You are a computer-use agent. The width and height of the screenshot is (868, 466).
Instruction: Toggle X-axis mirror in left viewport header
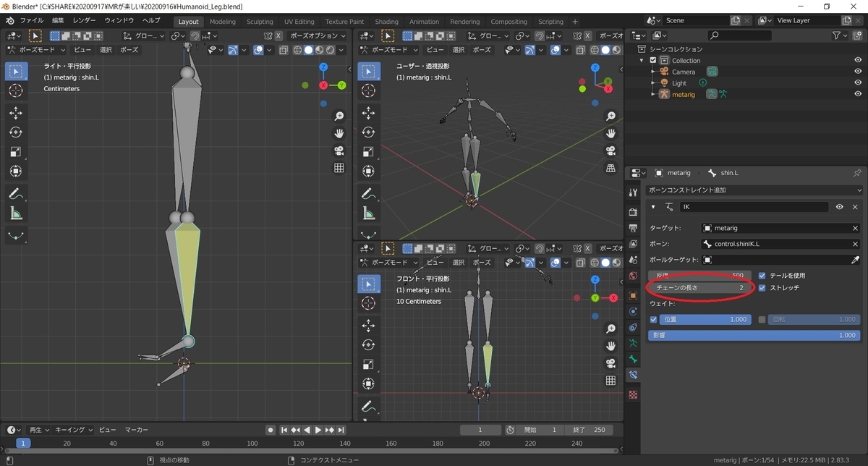(x=278, y=35)
